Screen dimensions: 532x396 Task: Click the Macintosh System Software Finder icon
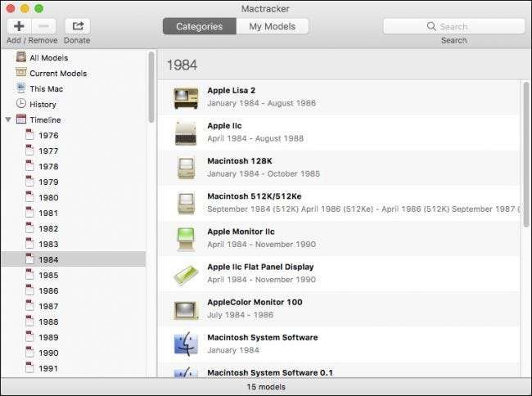point(186,344)
